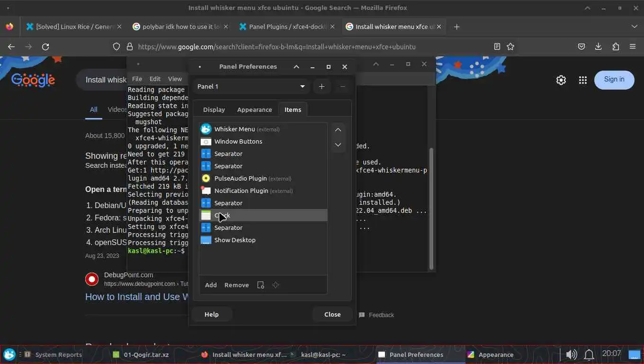Click the Help button
644x364 pixels.
click(x=212, y=314)
